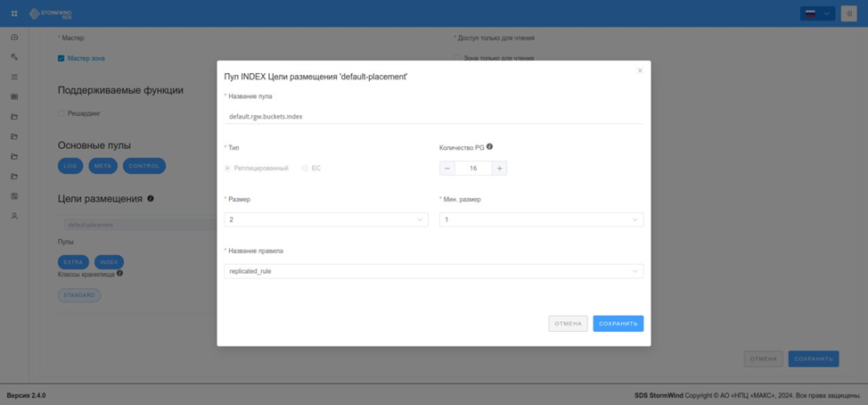Open the user profile icon in sidebar
The height and width of the screenshot is (405, 868).
coord(14,216)
